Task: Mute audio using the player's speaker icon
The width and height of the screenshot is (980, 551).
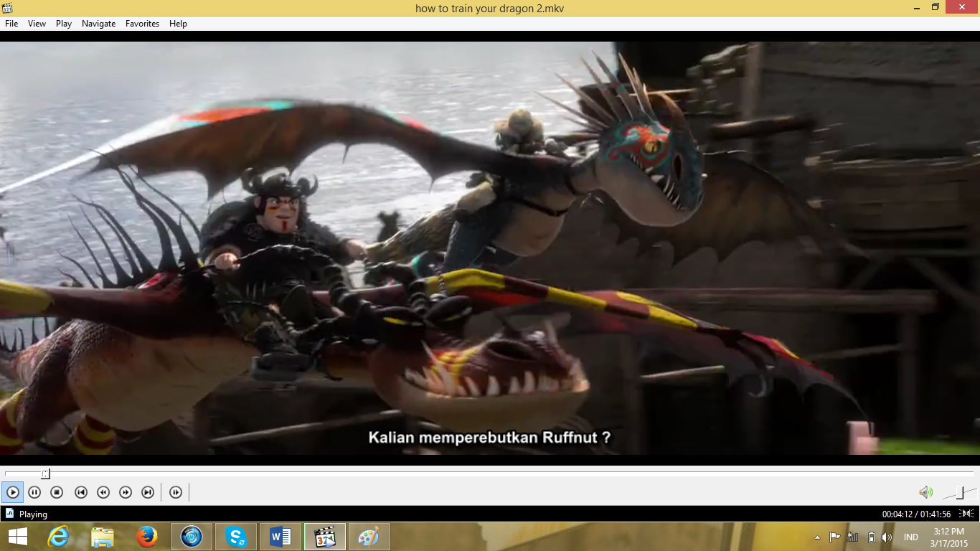Action: (x=926, y=492)
